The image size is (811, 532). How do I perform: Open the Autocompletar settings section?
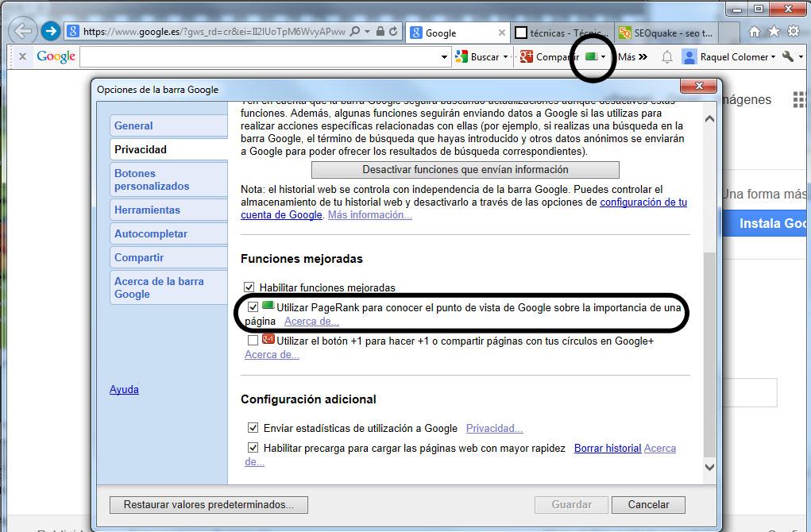pos(153,233)
